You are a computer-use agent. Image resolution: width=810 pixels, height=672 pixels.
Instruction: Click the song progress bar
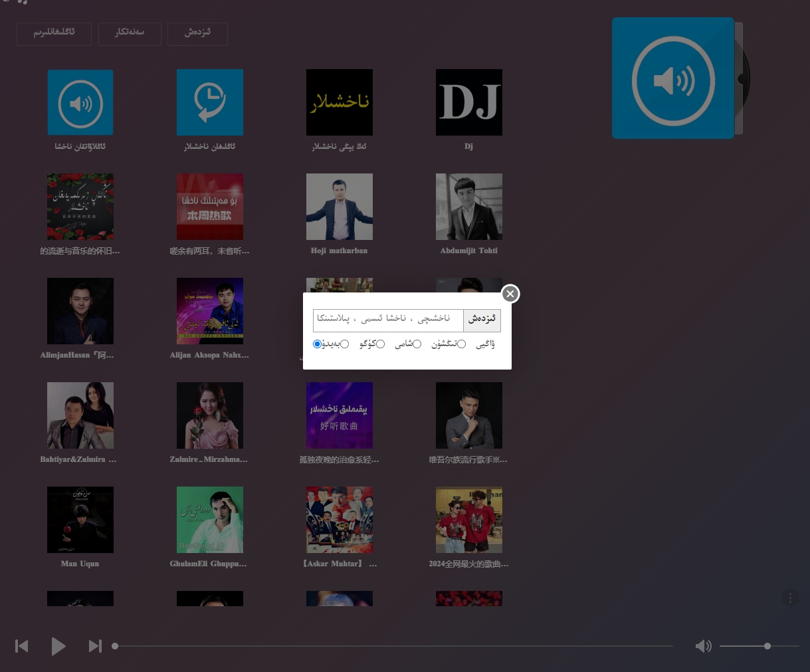click(393, 646)
